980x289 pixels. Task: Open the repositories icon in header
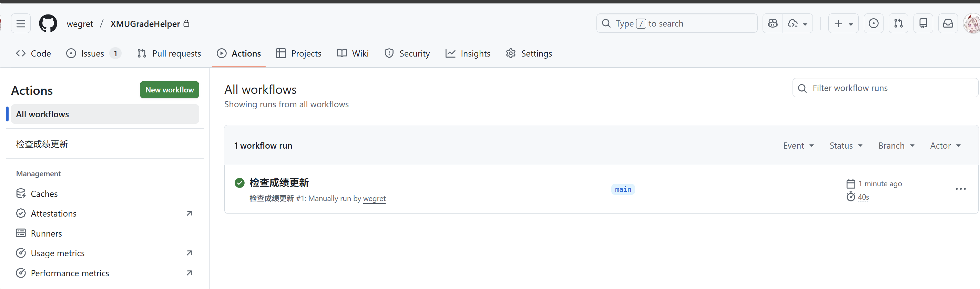(923, 23)
